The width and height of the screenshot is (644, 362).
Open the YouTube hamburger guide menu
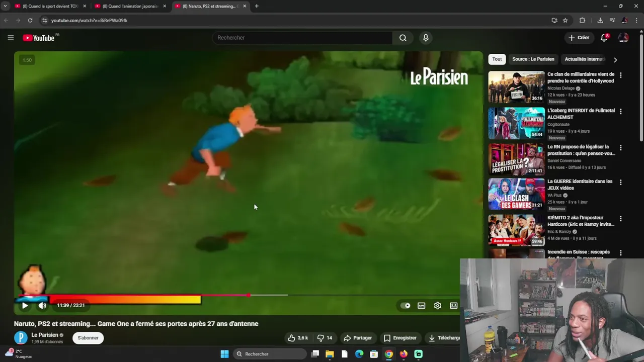tap(11, 38)
